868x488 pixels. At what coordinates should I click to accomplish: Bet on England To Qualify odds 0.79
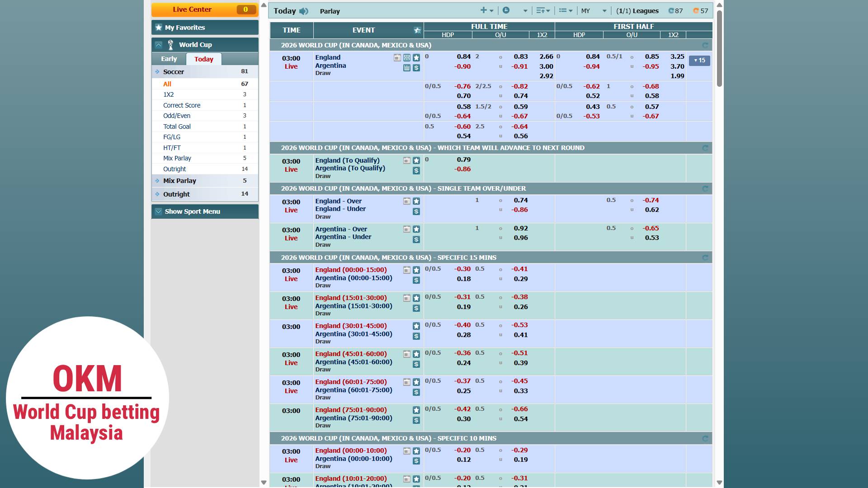point(463,160)
